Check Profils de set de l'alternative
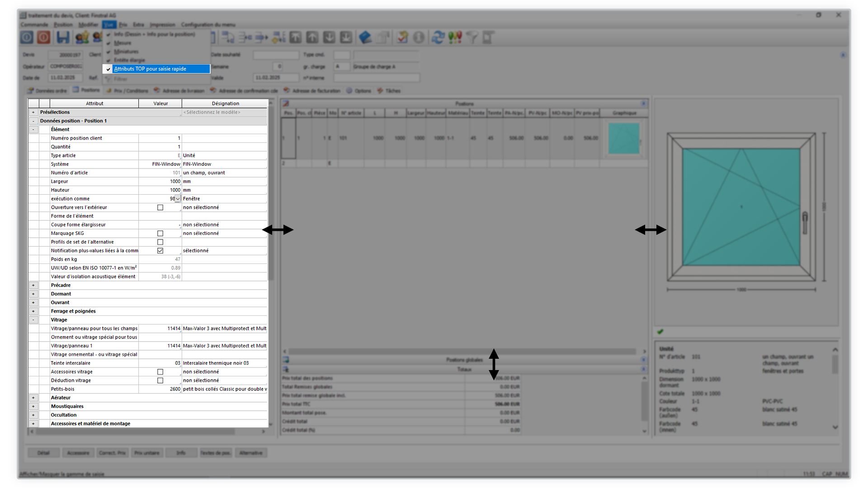Image resolution: width=868 pixels, height=488 pixels. [x=160, y=242]
